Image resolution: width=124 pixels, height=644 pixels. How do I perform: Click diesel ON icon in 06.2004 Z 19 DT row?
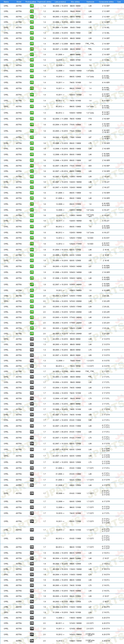pyautogui.click(x=32, y=558)
